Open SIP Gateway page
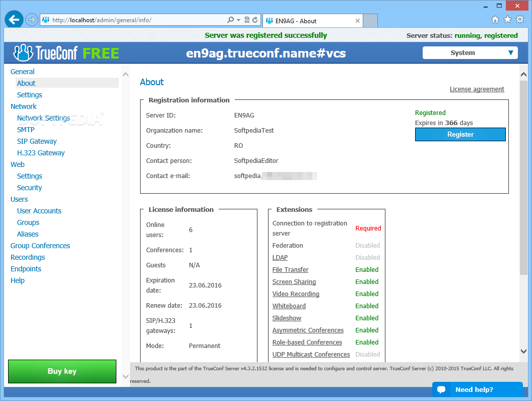This screenshot has width=532, height=401. (x=37, y=141)
